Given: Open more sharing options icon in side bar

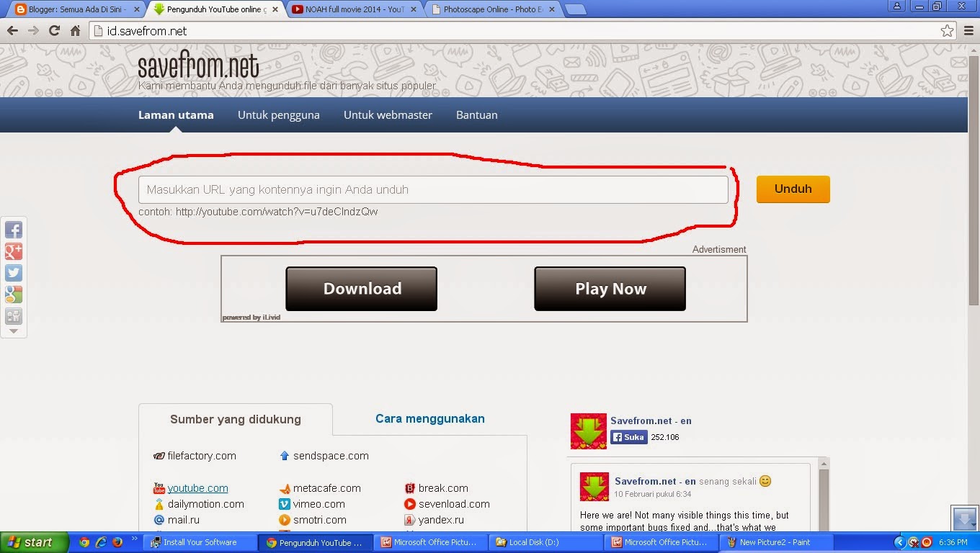Looking at the screenshot, I should point(14,316).
